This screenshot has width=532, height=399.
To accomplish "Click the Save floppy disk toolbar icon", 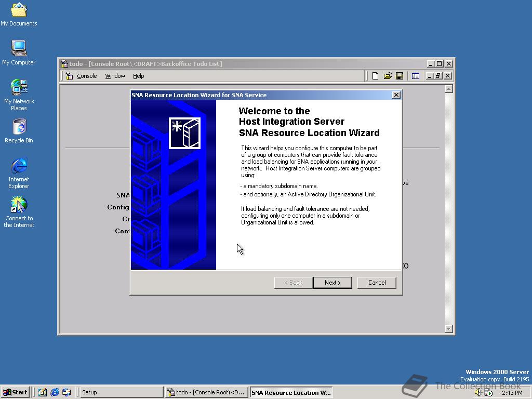I will pos(400,76).
